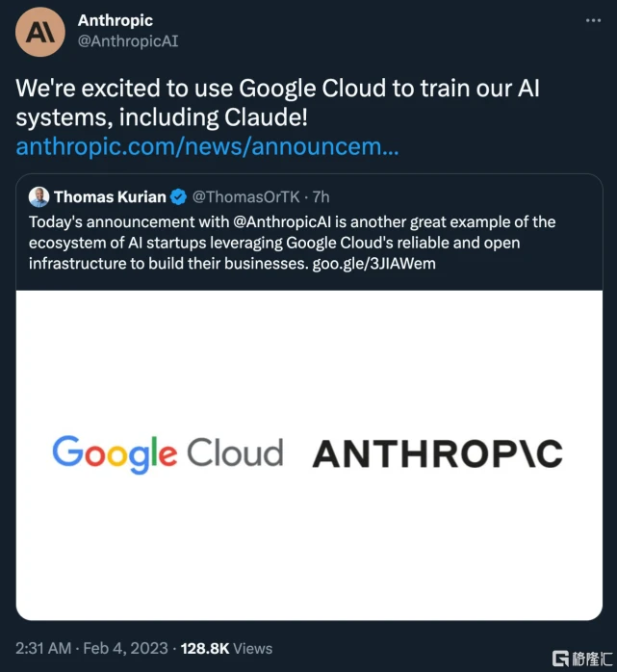The image size is (617, 672).
Task: Click Thomas Kurian's small profile photo
Action: pos(39,196)
